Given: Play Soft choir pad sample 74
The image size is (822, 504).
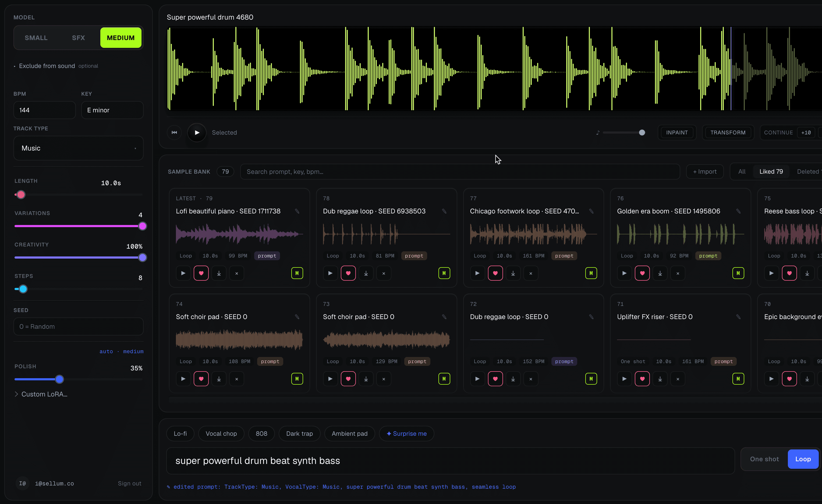Looking at the screenshot, I should 183,379.
